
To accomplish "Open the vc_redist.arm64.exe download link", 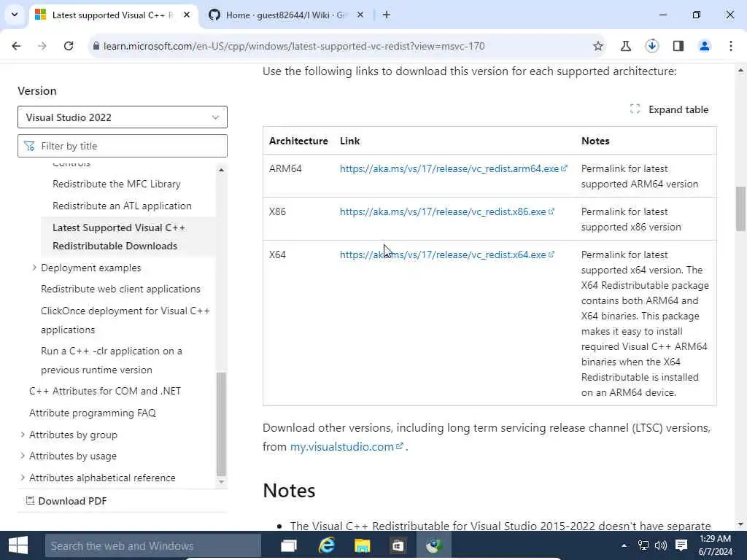I will 453,168.
